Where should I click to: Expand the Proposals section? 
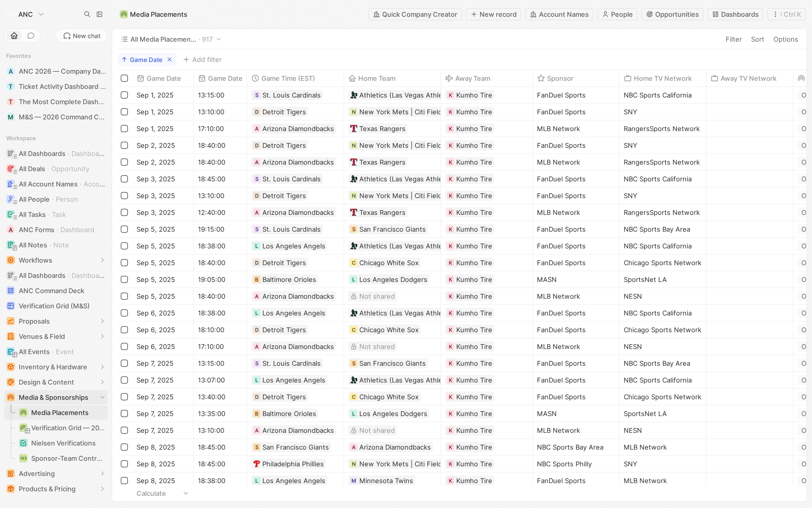click(102, 321)
